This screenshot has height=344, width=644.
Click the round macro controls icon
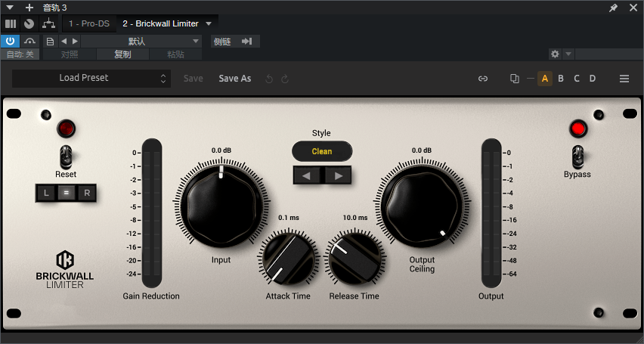pyautogui.click(x=29, y=24)
